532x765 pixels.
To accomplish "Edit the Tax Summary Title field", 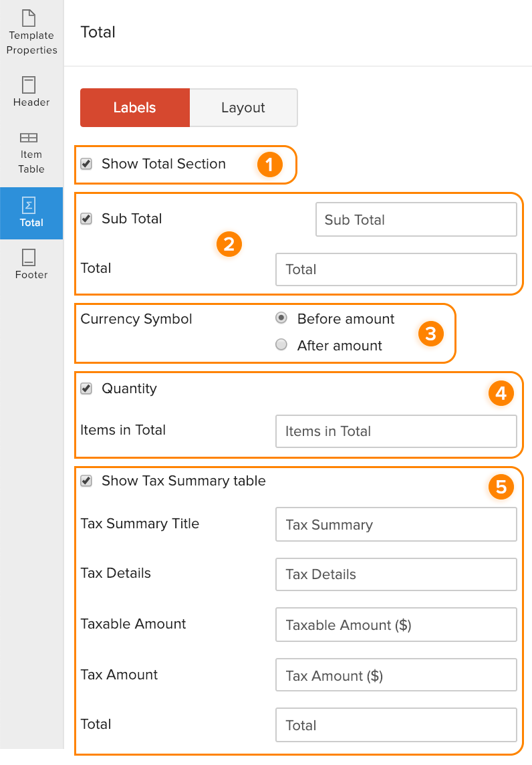I will click(396, 525).
